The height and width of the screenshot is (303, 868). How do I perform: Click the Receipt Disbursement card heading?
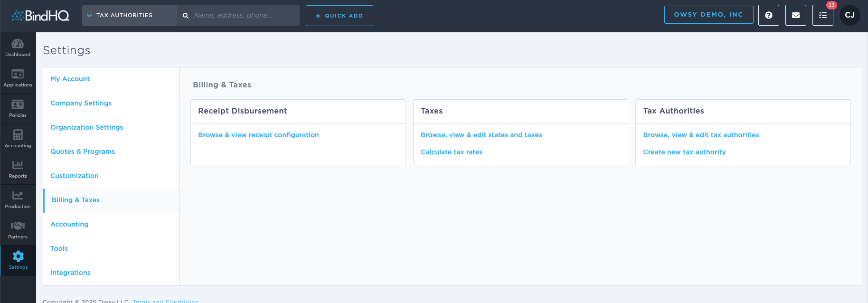tap(243, 111)
